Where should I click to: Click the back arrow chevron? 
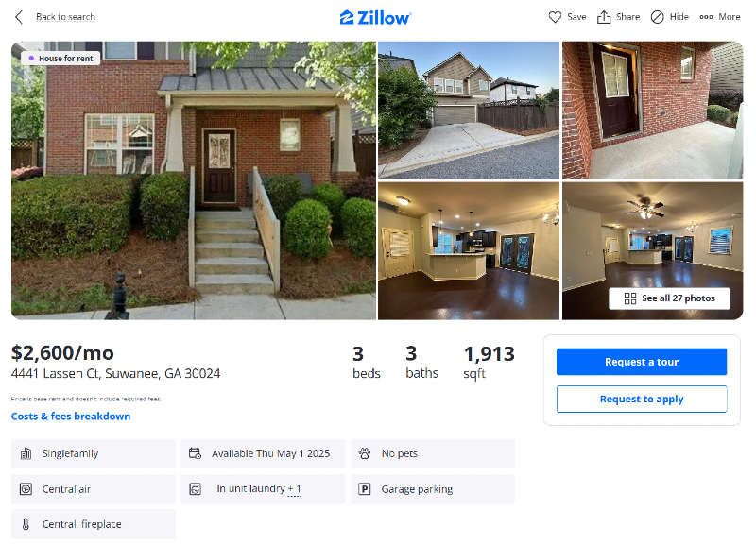pos(19,17)
